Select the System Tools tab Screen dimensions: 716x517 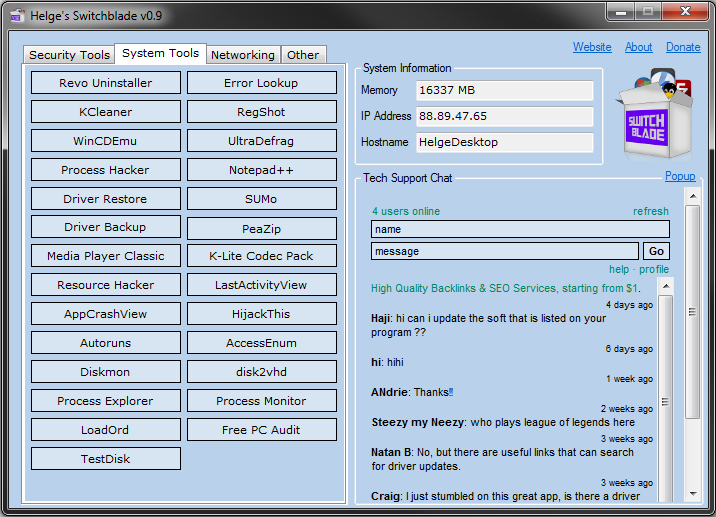161,53
